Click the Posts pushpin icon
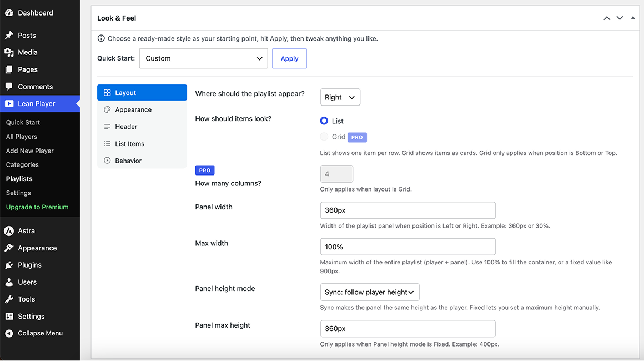The width and height of the screenshot is (644, 361). pos(9,36)
